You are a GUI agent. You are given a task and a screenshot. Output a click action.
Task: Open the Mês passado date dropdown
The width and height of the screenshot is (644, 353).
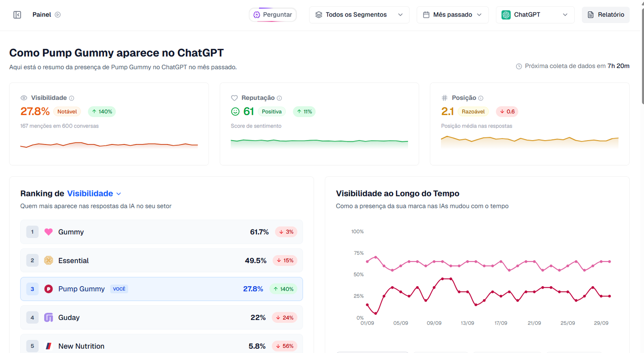[x=452, y=15]
